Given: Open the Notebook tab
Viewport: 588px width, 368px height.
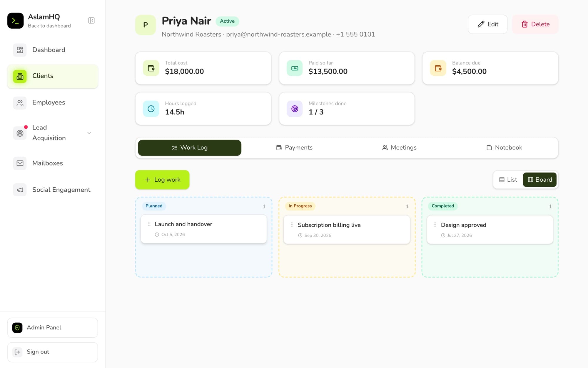Looking at the screenshot, I should point(504,147).
